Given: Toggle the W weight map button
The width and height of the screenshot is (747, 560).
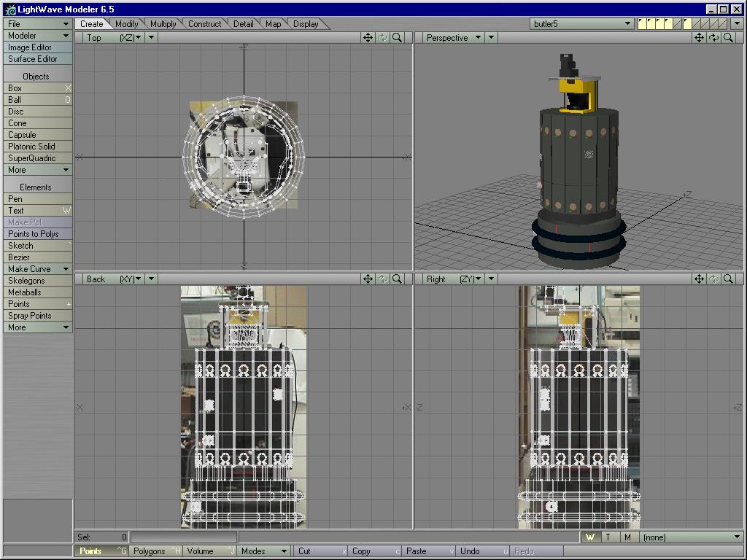Looking at the screenshot, I should pyautogui.click(x=590, y=537).
